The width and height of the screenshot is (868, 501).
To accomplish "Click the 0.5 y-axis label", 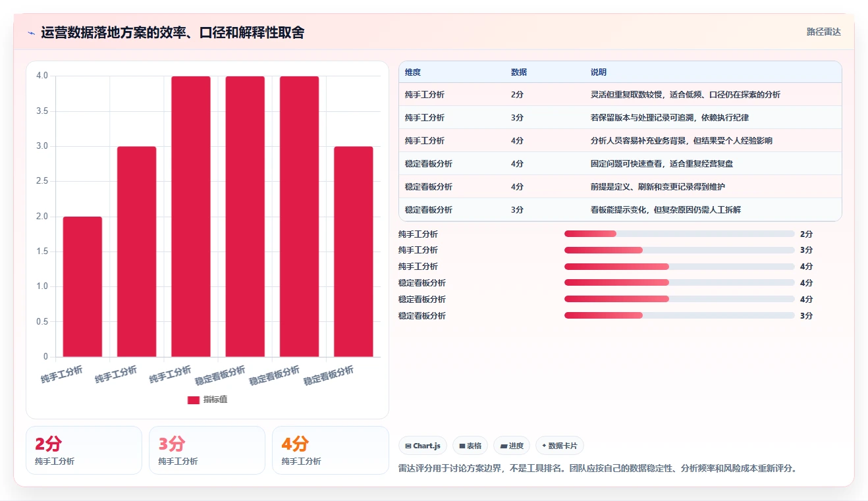I will click(42, 322).
